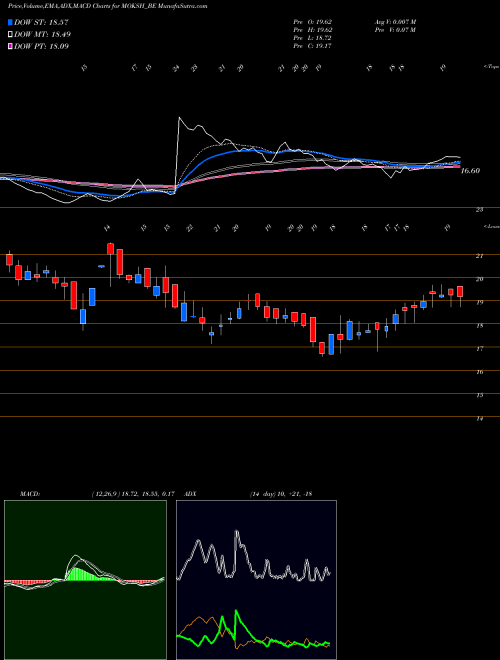The height and width of the screenshot is (660, 500).
Task: Click the 'Pre C: 19.17' value
Action: click(x=313, y=46)
